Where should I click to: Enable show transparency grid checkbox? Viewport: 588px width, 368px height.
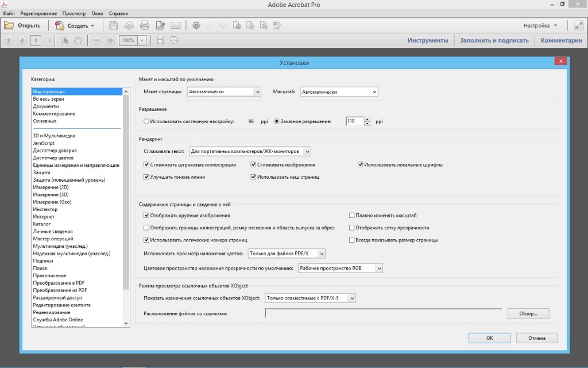click(x=352, y=228)
